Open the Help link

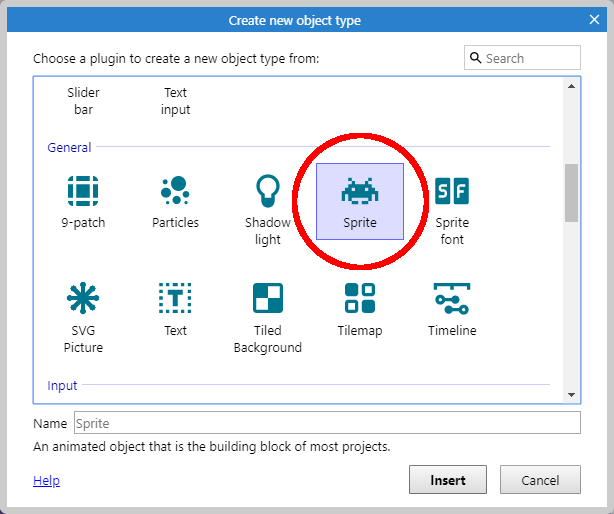pos(46,481)
